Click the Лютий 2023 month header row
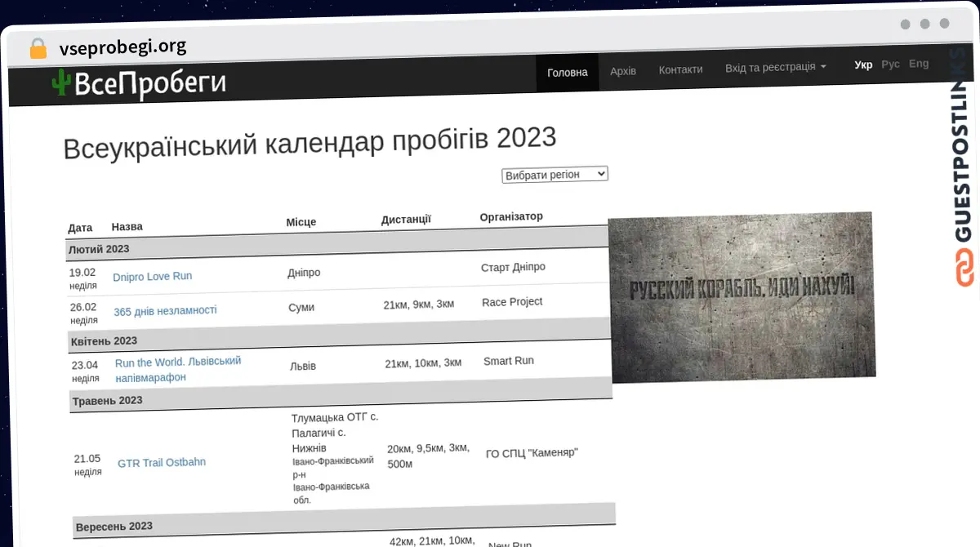The width and height of the screenshot is (980, 547). tap(100, 248)
